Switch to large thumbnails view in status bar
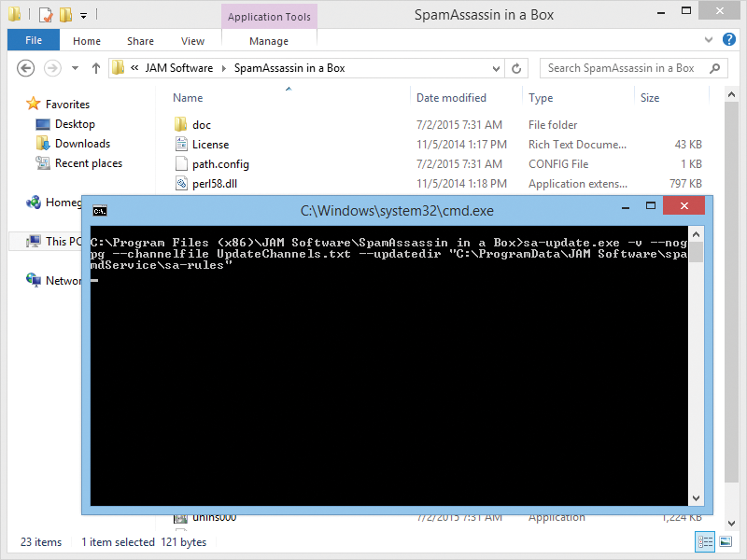Image resolution: width=747 pixels, height=560 pixels. pyautogui.click(x=726, y=541)
